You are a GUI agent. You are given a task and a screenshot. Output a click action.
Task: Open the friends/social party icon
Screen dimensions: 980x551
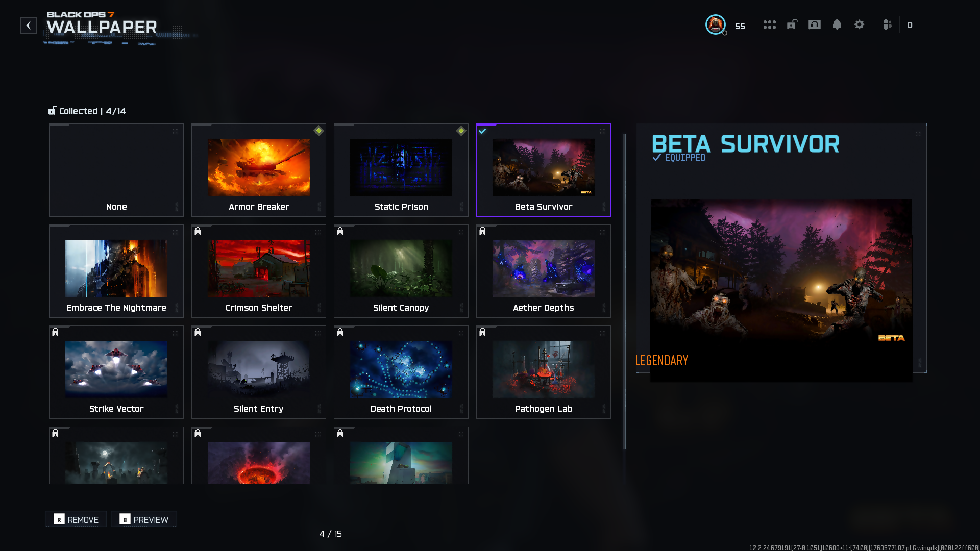[888, 24]
